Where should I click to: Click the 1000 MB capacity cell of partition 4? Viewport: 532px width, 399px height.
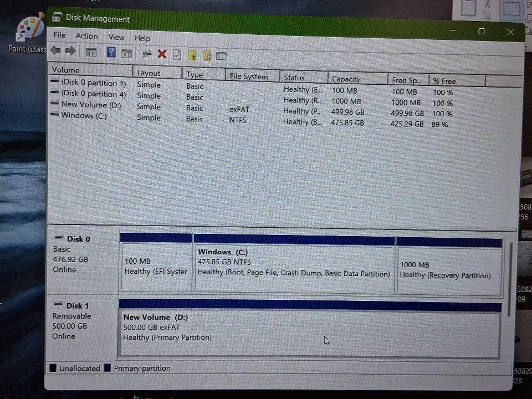click(x=346, y=101)
